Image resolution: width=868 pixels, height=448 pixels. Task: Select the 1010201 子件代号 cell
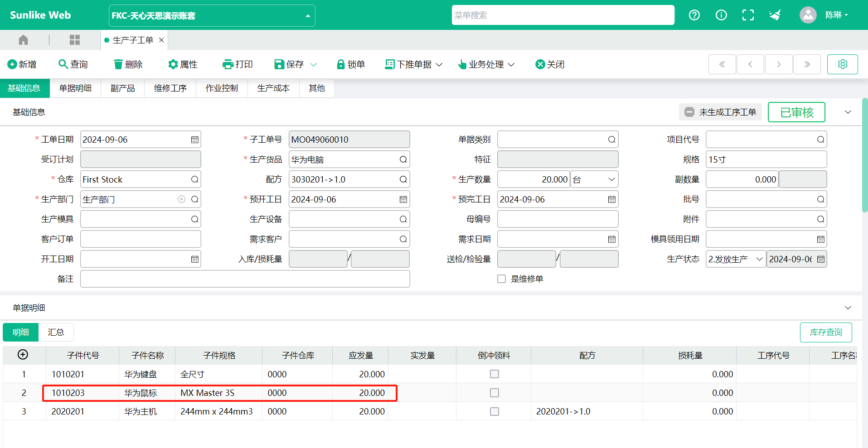tap(82, 374)
